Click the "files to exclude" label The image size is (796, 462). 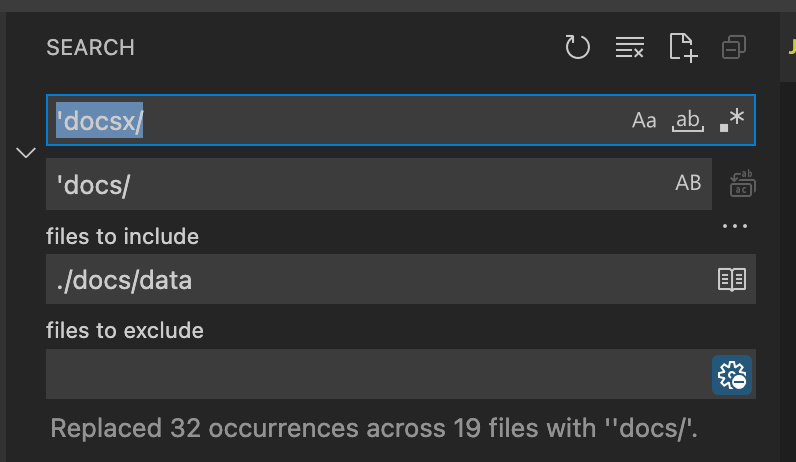[125, 330]
